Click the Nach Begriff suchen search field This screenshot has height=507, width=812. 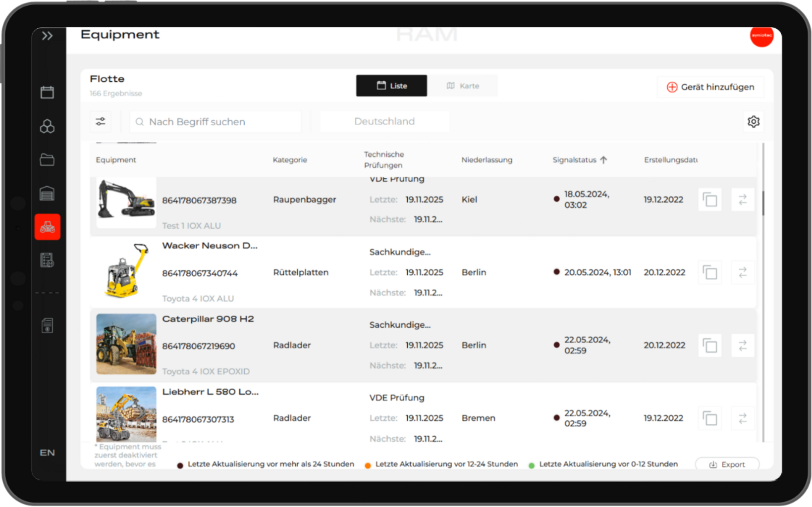coord(216,122)
